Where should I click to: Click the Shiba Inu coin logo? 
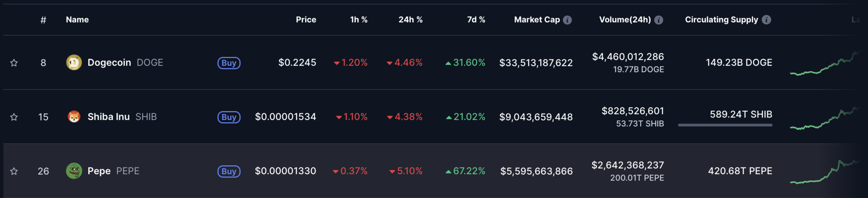(x=74, y=117)
